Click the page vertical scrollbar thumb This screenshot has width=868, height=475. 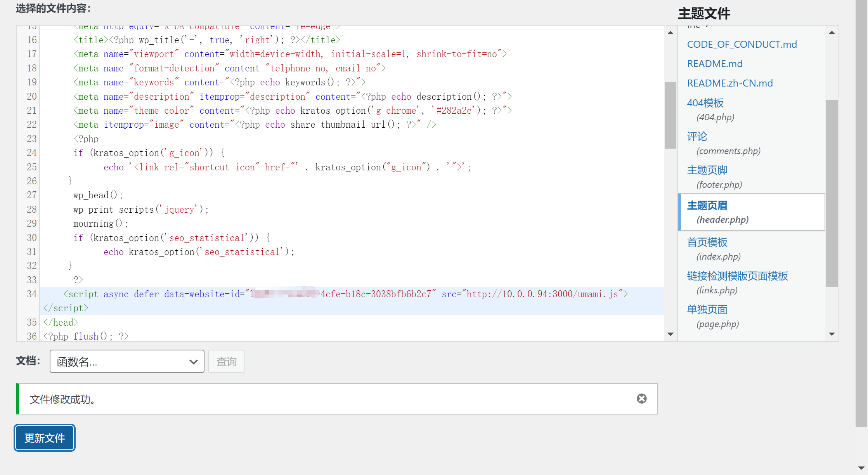(861, 213)
